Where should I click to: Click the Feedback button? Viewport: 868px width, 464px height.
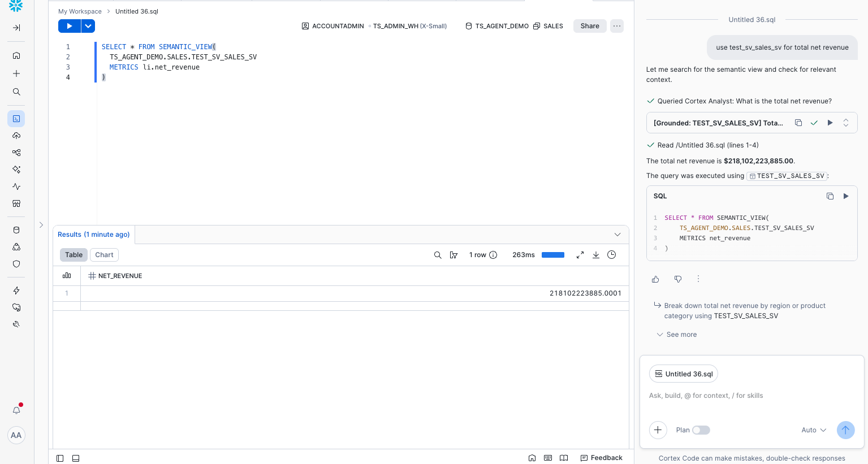[x=601, y=458]
